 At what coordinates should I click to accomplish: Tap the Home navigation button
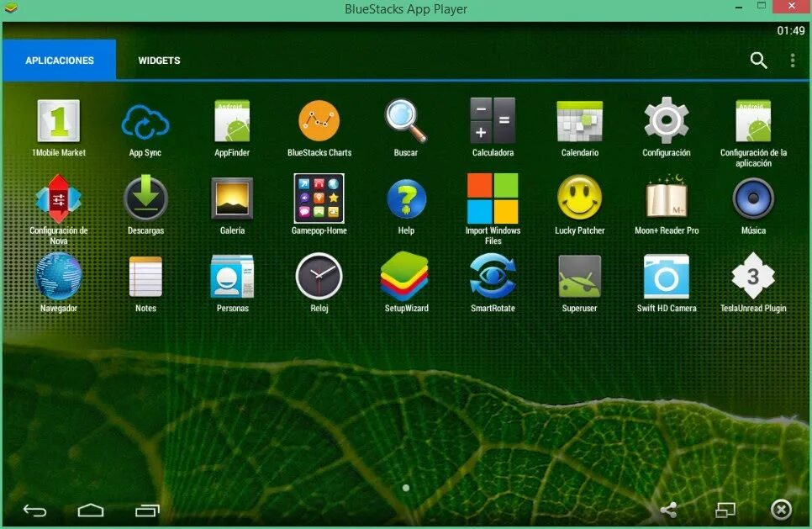(x=91, y=509)
